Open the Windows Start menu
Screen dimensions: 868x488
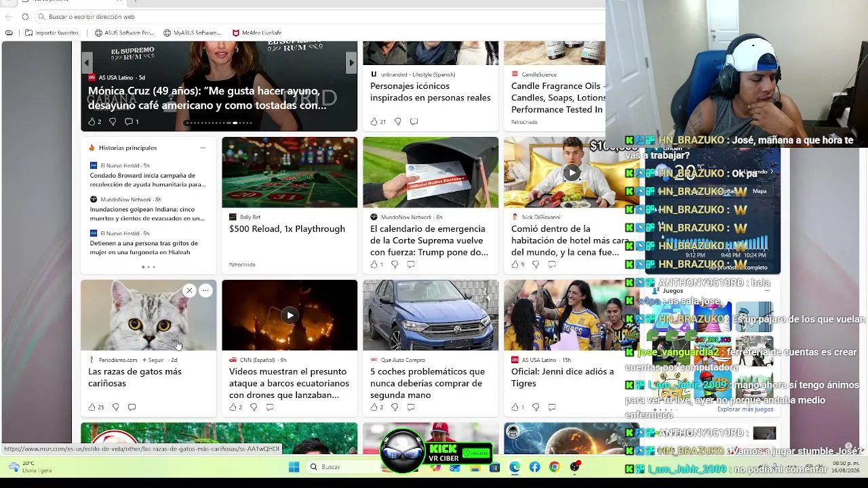coord(294,467)
